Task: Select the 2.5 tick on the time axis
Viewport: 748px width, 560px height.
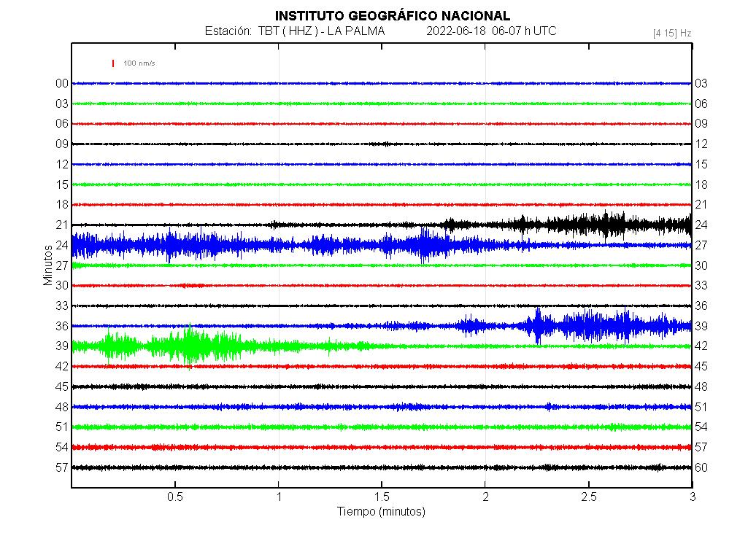Action: [589, 497]
